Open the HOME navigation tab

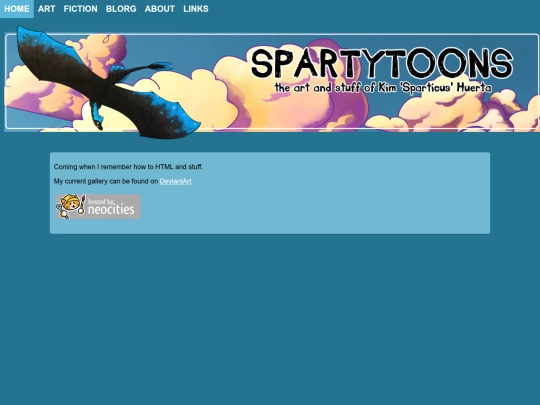click(17, 9)
